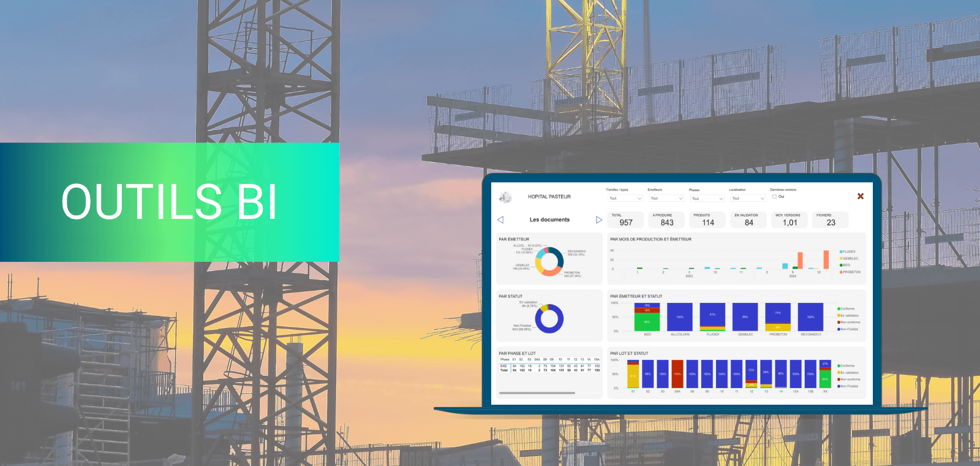The image size is (980, 466).
Task: Click the horizontal scrollbar under phase table
Action: tap(537, 393)
